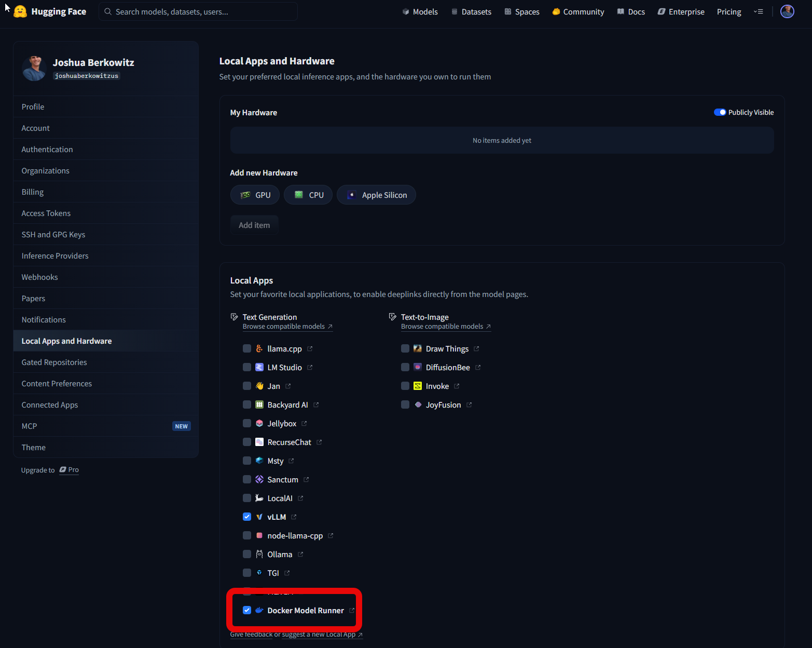Open the vLLM external link icon

pos(294,517)
